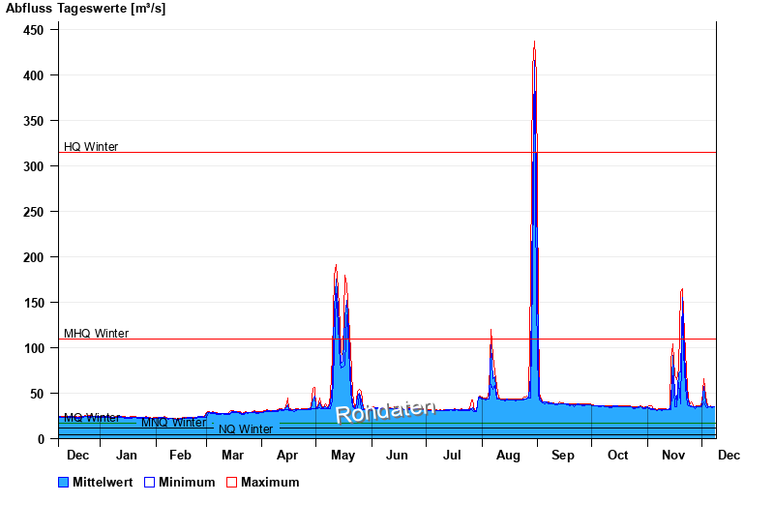Click the 300 y-axis tick label

(33, 166)
